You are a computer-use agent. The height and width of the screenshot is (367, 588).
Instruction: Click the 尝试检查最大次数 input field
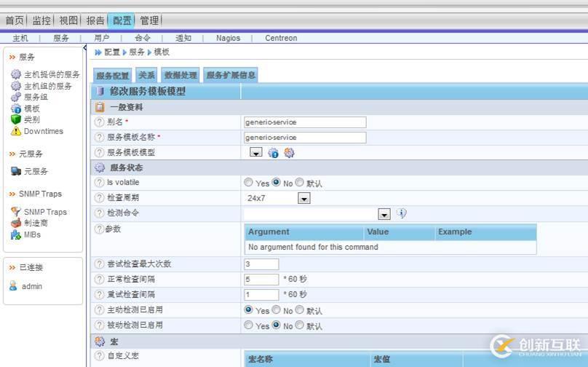[x=261, y=264]
